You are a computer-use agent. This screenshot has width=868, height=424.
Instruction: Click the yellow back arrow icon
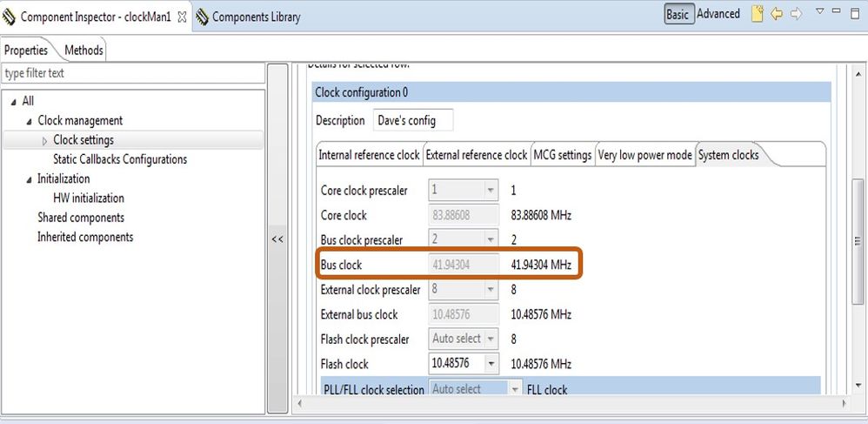pos(777,14)
